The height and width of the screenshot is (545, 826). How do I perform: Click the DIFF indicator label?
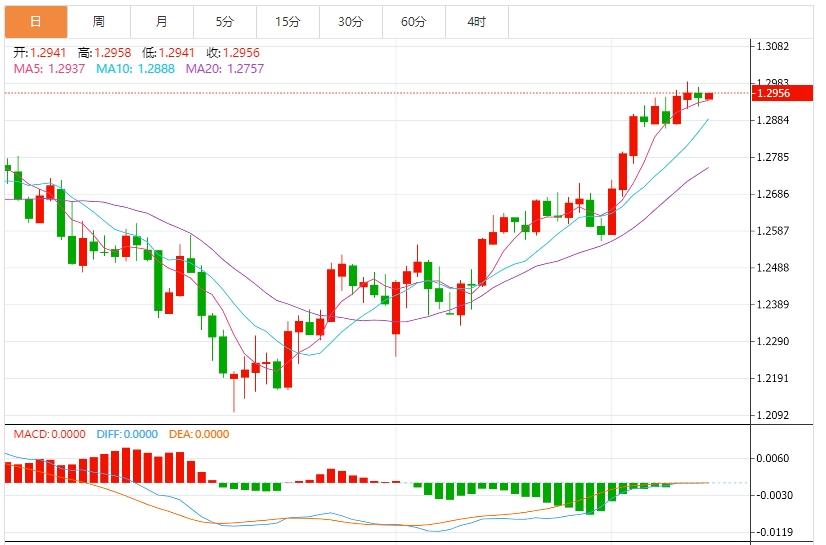[x=127, y=434]
